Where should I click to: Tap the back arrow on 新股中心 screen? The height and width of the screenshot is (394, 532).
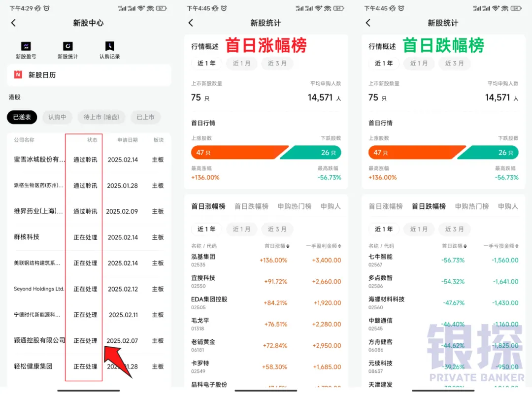tap(13, 23)
